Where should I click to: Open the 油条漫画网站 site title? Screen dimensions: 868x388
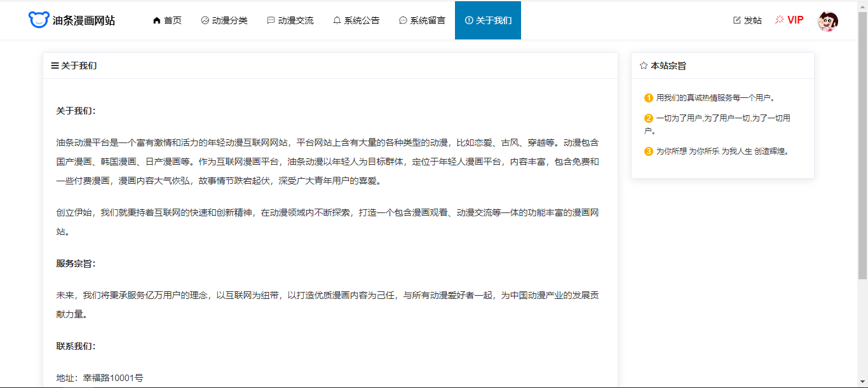(83, 20)
